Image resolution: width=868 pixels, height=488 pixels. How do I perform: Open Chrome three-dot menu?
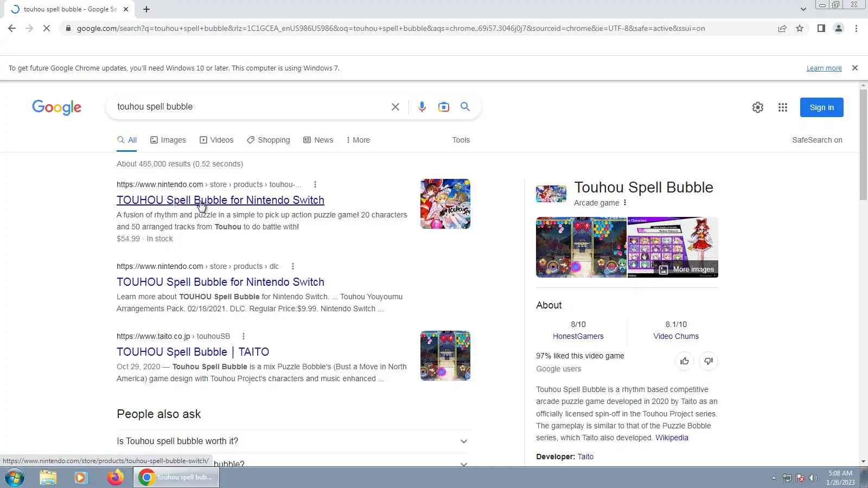(x=856, y=28)
